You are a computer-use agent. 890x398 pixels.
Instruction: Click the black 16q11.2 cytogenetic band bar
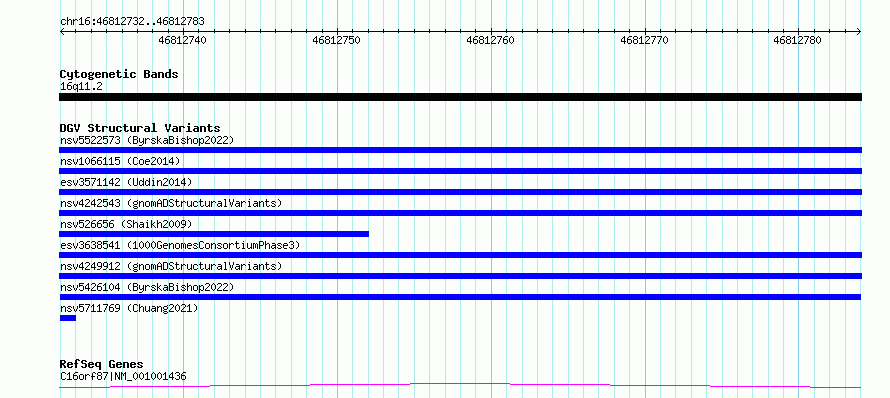coord(460,97)
